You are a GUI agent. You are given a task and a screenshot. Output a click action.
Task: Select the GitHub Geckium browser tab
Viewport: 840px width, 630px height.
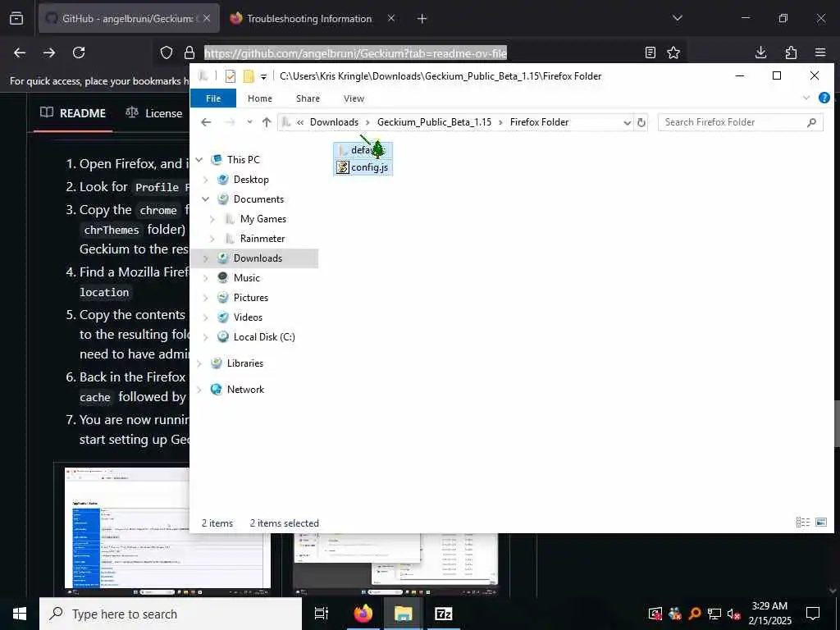coord(129,19)
